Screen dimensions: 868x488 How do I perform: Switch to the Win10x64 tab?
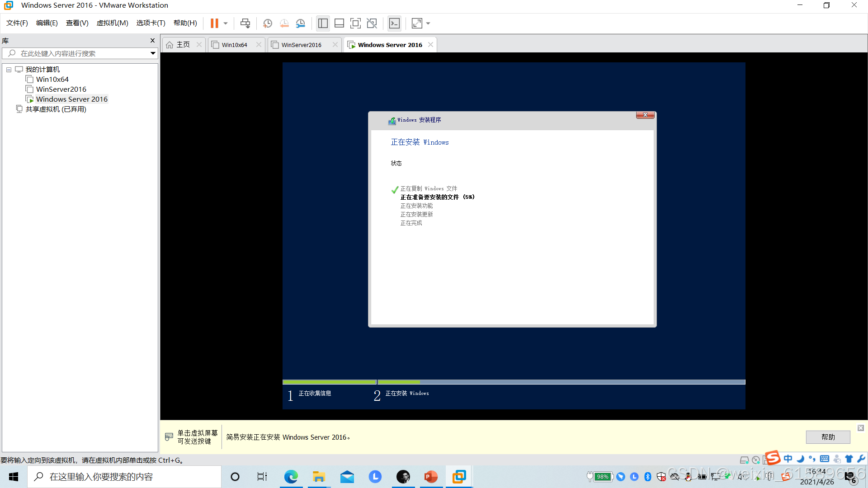click(234, 45)
